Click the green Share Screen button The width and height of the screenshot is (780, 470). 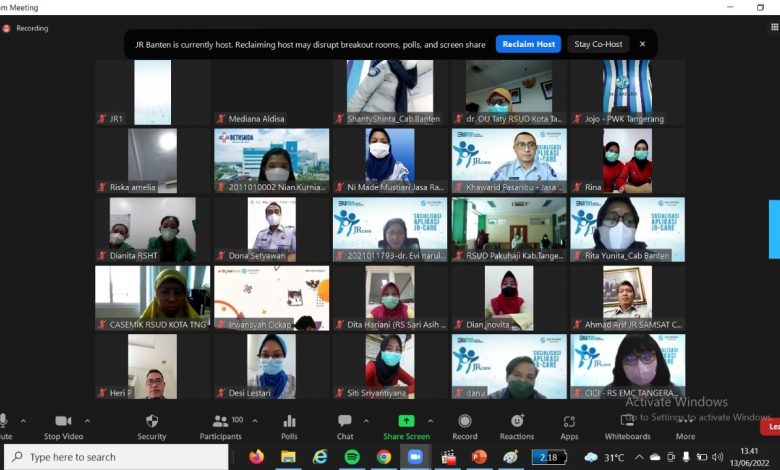[x=406, y=424]
